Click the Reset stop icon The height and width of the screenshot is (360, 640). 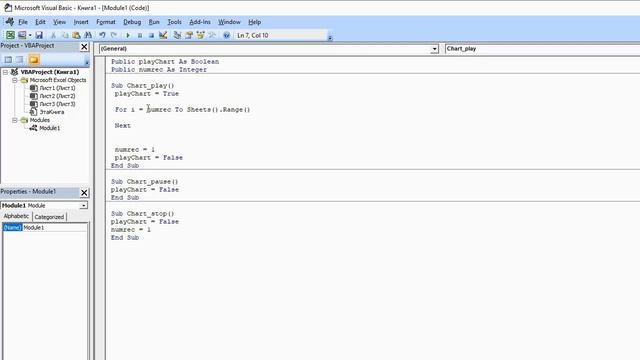151,36
